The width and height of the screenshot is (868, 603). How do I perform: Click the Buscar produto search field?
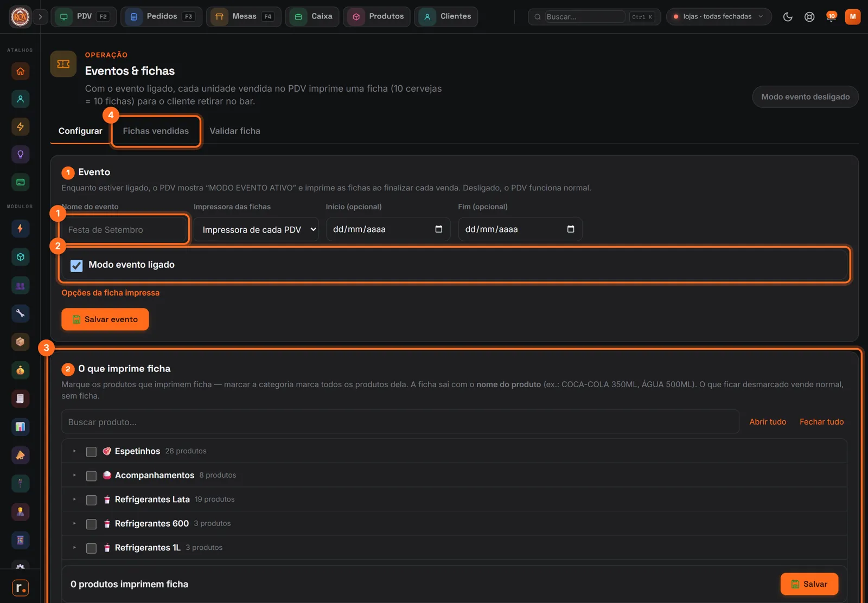(400, 422)
